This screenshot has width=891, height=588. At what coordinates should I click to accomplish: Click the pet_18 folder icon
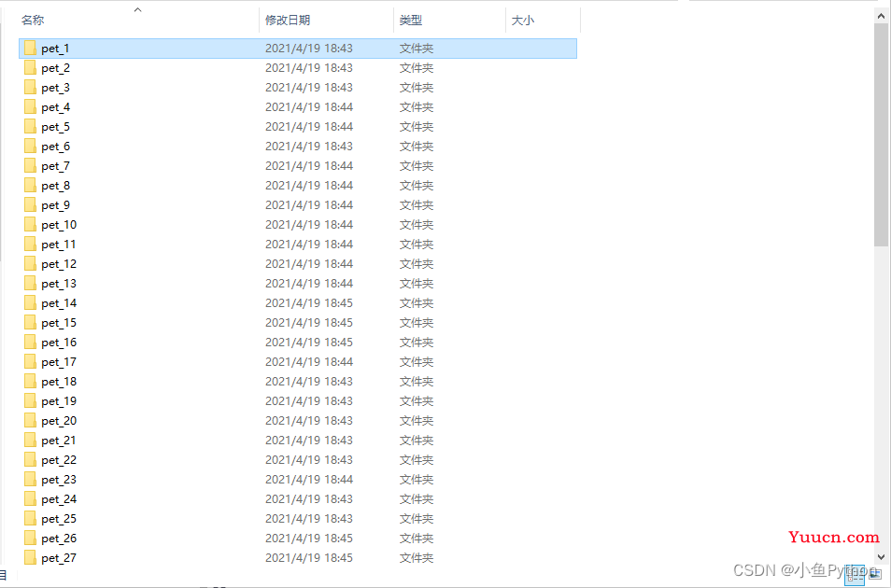point(30,382)
